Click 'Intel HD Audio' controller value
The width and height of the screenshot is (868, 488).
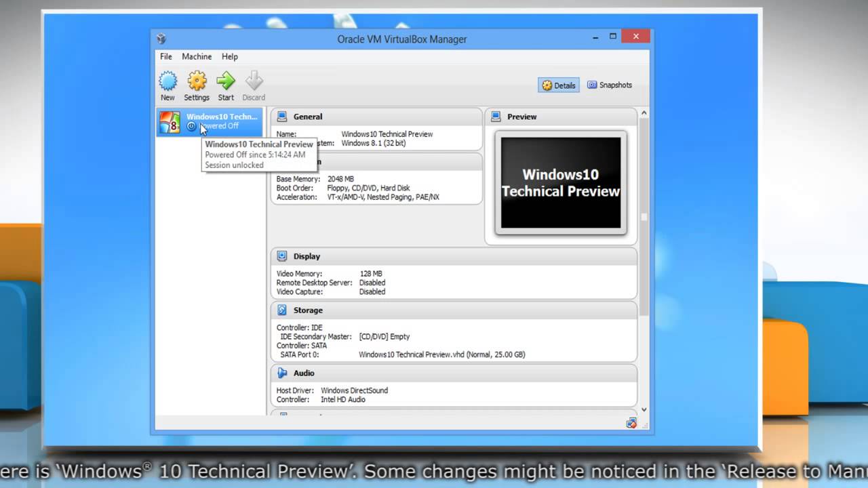click(343, 399)
